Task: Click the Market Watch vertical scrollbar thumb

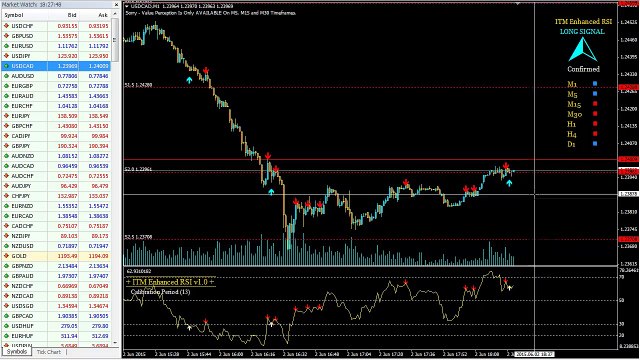Action: [x=115, y=40]
